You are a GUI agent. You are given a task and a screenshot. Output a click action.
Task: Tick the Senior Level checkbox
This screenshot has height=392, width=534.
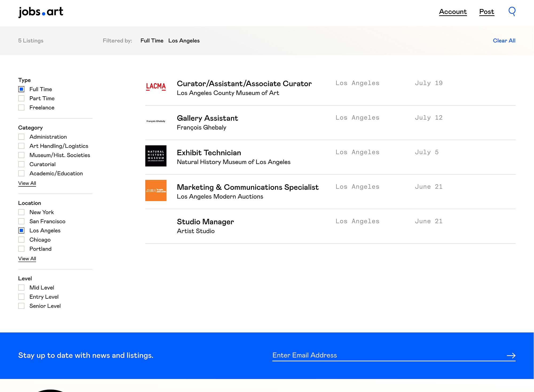coord(21,306)
